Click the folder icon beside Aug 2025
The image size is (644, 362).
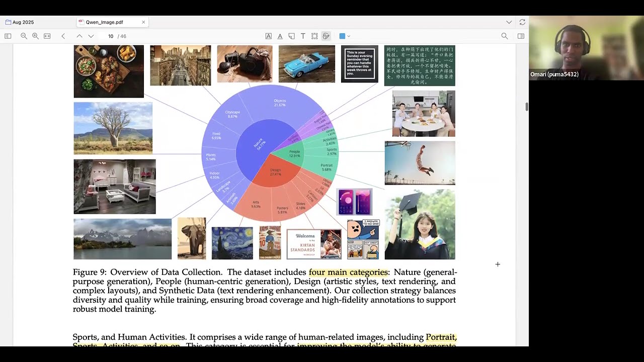[x=8, y=22]
